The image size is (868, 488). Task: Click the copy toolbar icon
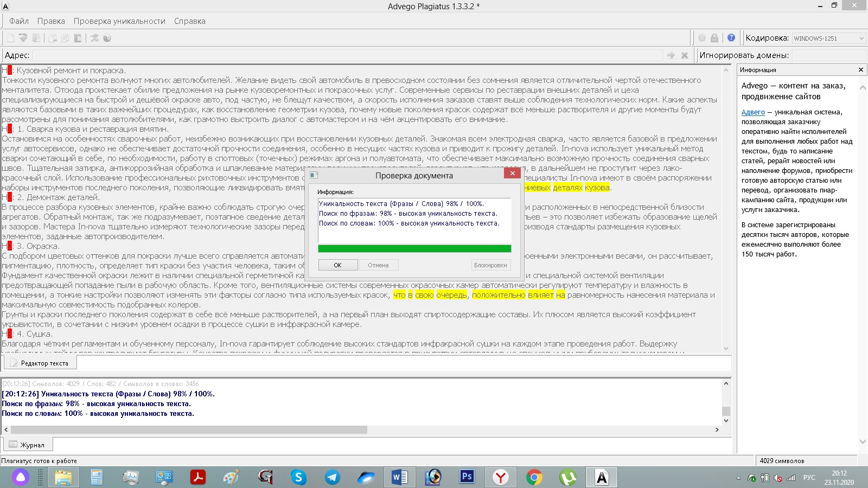[65, 38]
